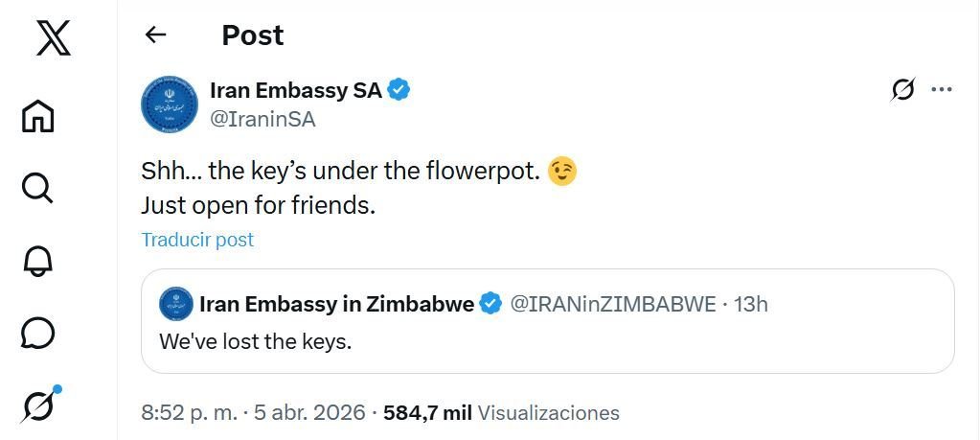980x440 pixels.
Task: Click the blue verified badge next to Iran Embassy SA
Action: (x=399, y=91)
